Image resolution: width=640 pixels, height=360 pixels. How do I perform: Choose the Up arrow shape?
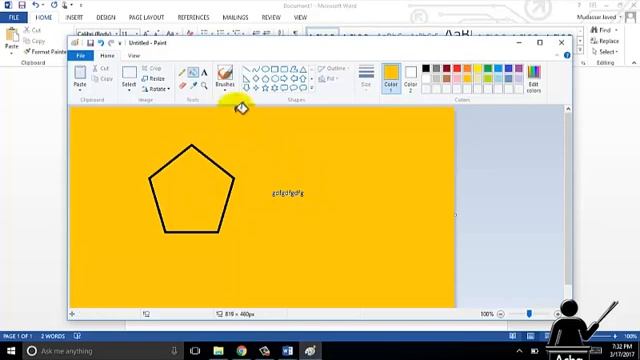coord(303,78)
